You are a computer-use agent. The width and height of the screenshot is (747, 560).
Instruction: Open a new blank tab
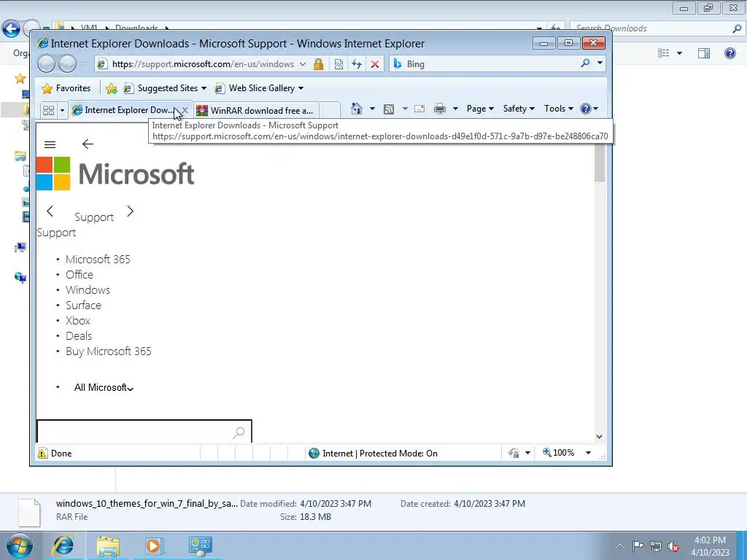330,111
